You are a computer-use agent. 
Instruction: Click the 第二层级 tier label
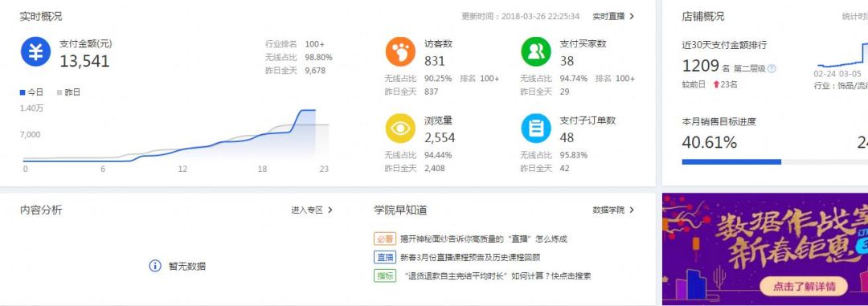[750, 68]
